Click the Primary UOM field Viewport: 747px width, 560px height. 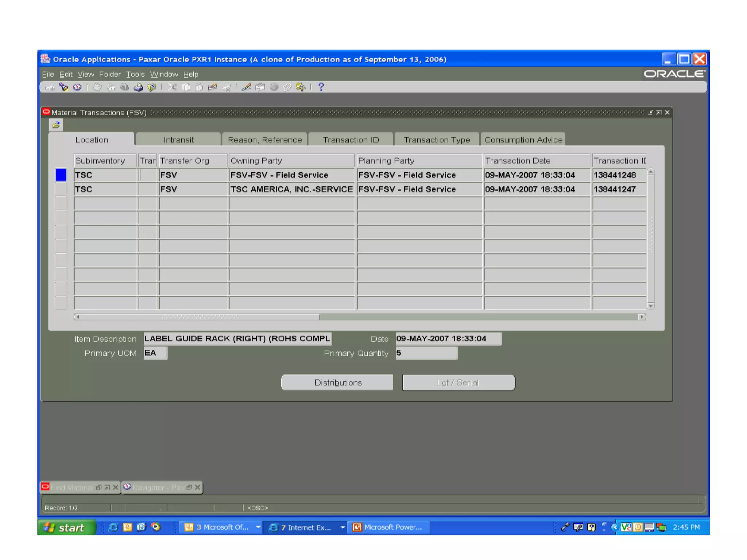point(155,353)
